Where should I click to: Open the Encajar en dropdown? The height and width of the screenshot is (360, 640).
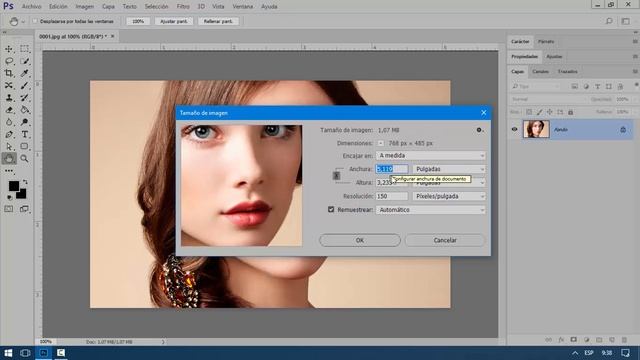pos(431,156)
